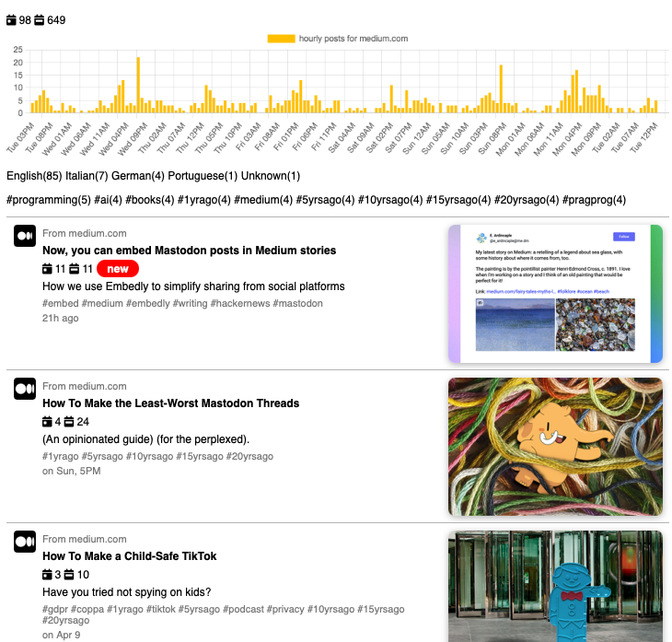Open the #gdpr tag
Viewport: 672px width, 642px height.
coord(55,610)
